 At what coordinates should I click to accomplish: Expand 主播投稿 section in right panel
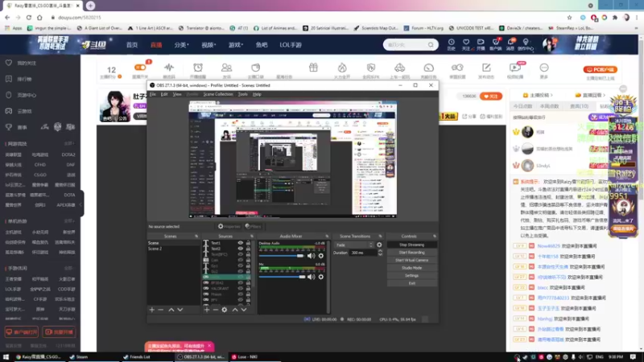(x=538, y=95)
